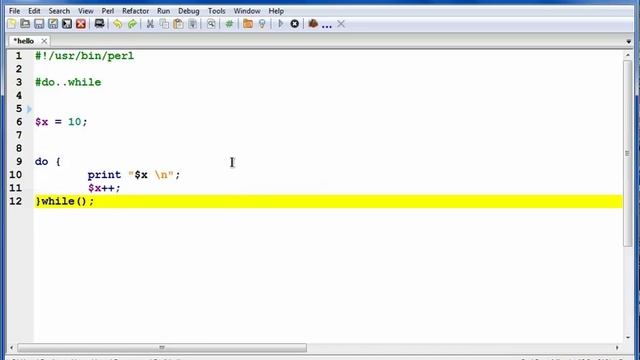Click the do { statement text
The image size is (640, 360).
48,162
